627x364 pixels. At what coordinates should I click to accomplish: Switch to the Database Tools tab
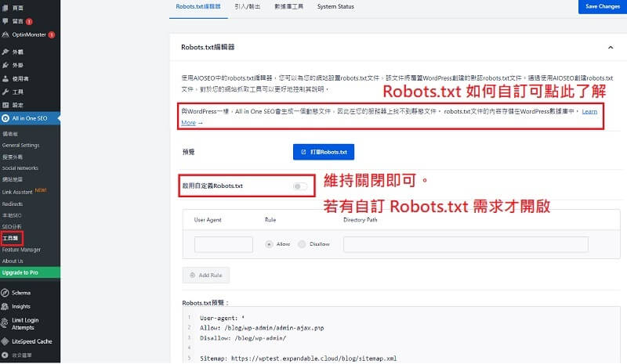[x=288, y=7]
